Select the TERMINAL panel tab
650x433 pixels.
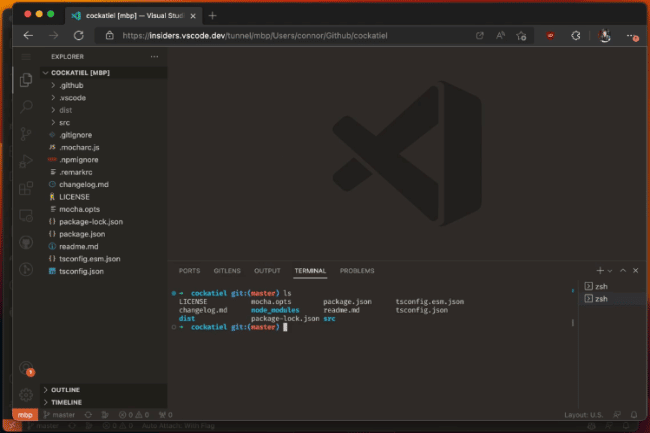coord(310,271)
